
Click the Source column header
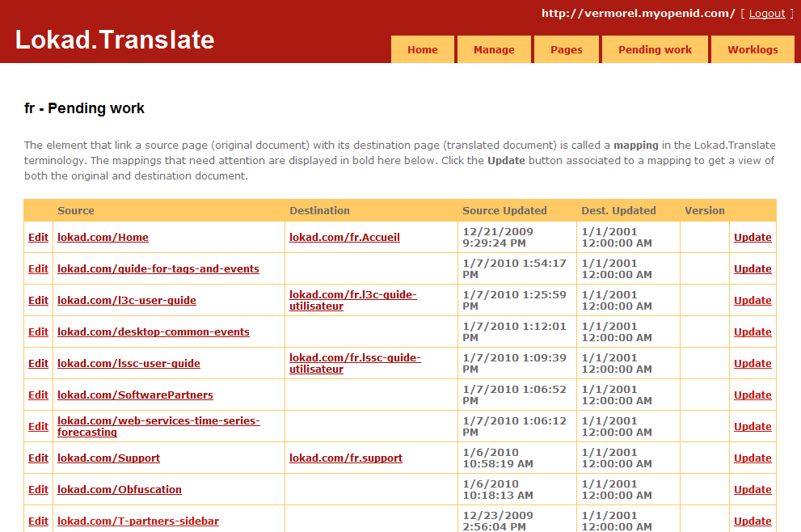pos(76,210)
